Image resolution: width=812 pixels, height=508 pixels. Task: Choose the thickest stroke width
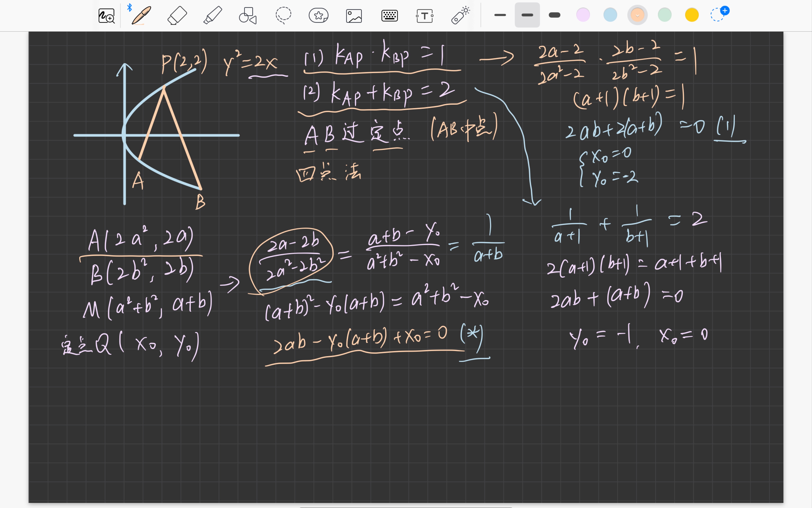pos(555,15)
